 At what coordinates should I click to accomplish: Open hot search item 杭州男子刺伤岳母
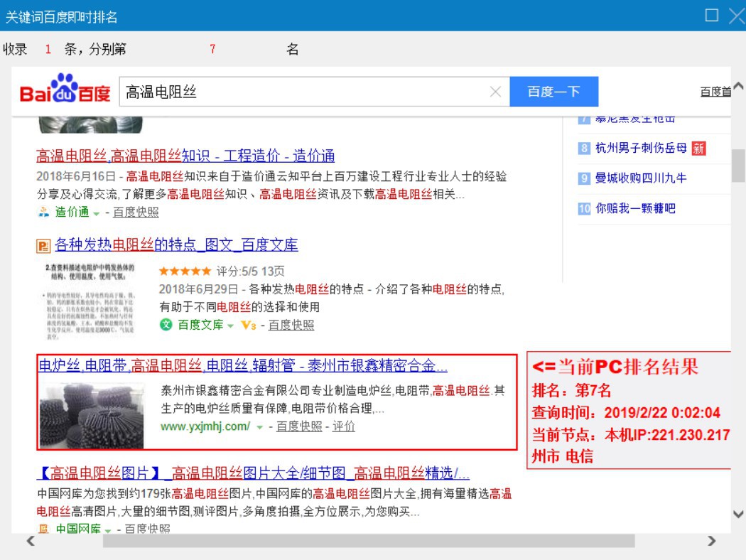click(x=641, y=148)
